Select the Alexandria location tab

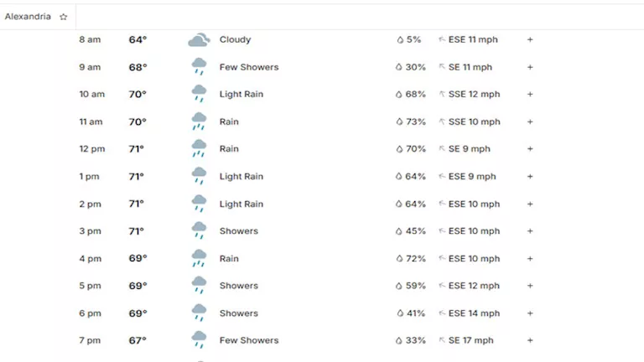(28, 17)
